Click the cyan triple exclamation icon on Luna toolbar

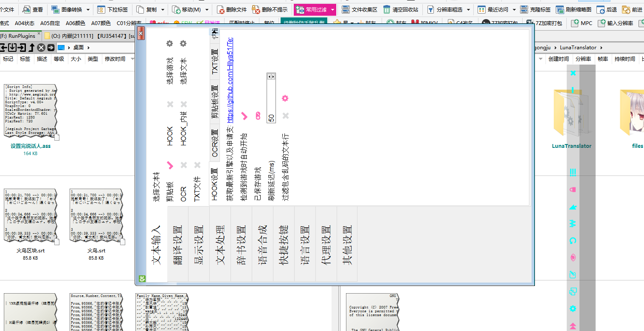click(573, 172)
